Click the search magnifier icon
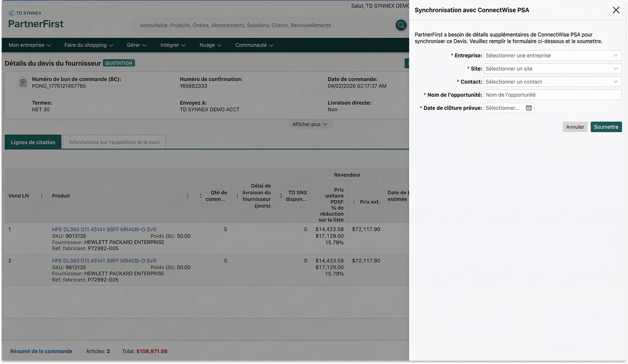Viewport: 628px width, 364px height. (x=401, y=25)
